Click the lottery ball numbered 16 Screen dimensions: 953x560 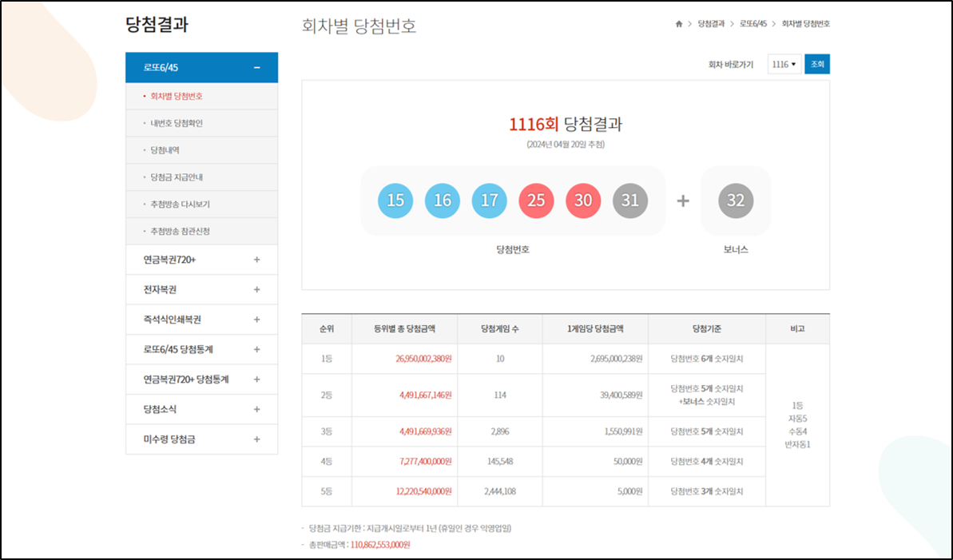pyautogui.click(x=443, y=201)
